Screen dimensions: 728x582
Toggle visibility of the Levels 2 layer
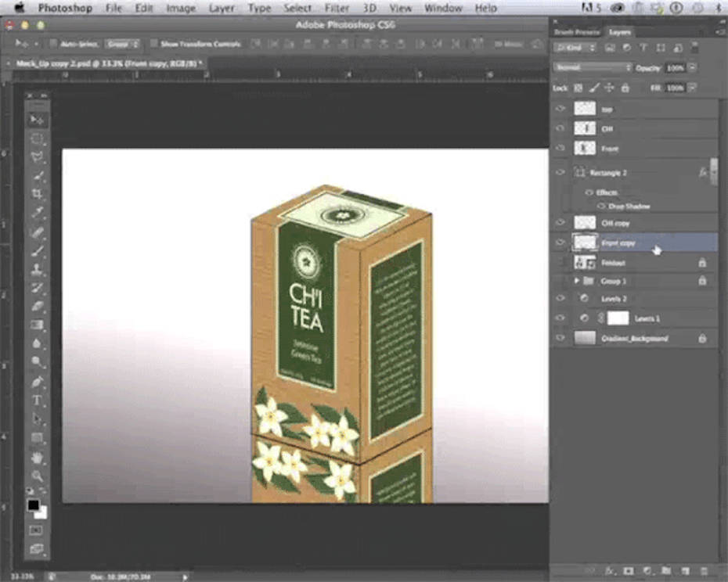[560, 299]
